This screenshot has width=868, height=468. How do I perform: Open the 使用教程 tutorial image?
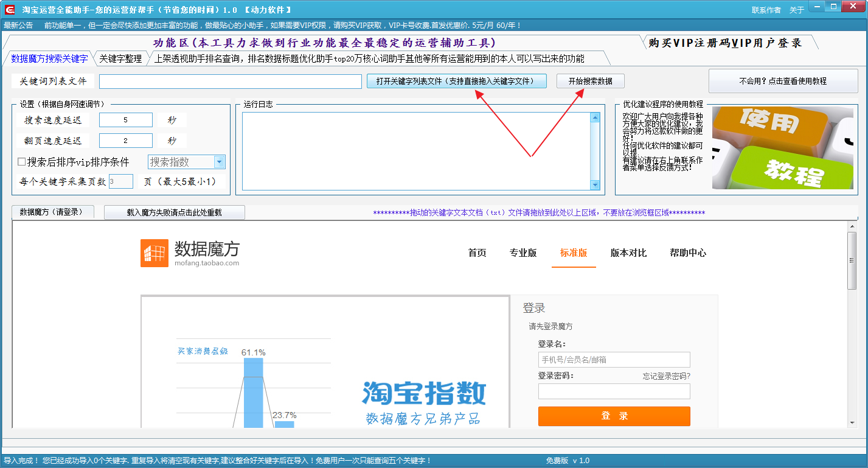[783, 148]
